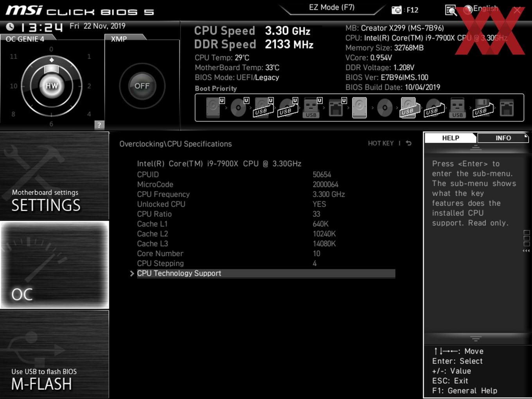This screenshot has width=532, height=399.
Task: Click the VCore 0.954V reading
Action: coord(368,58)
